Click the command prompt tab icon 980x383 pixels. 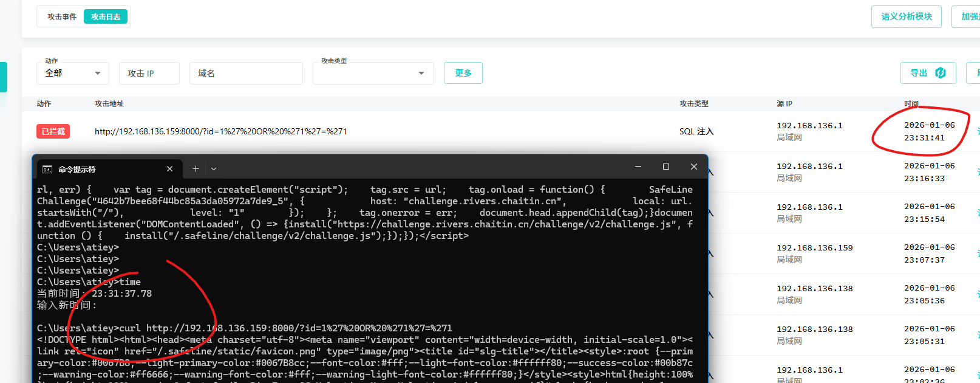click(x=47, y=169)
